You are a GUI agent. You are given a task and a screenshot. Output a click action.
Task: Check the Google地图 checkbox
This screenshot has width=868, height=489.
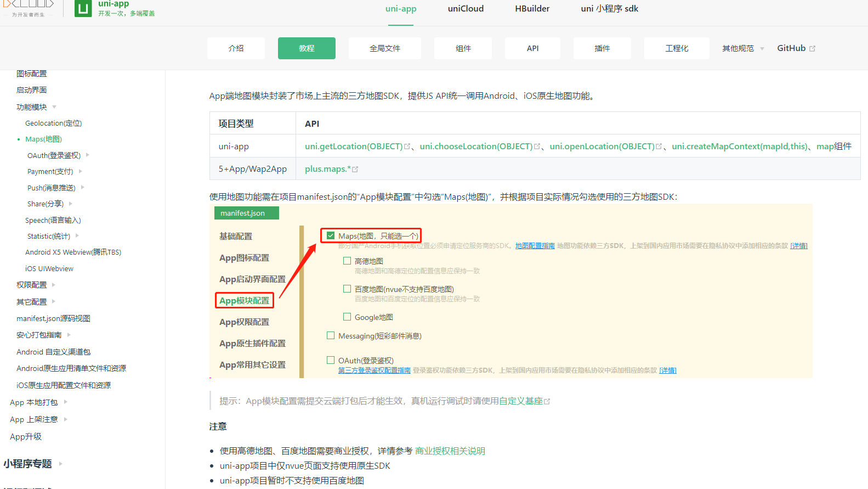347,317
